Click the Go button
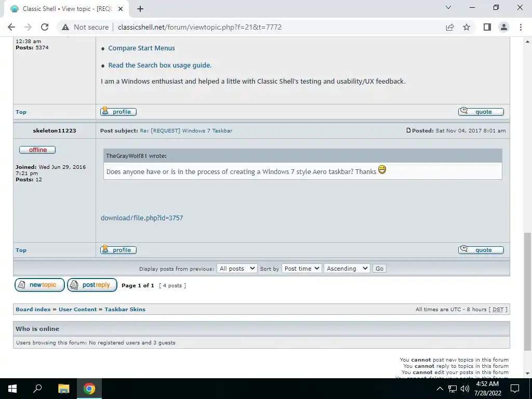 (x=379, y=269)
